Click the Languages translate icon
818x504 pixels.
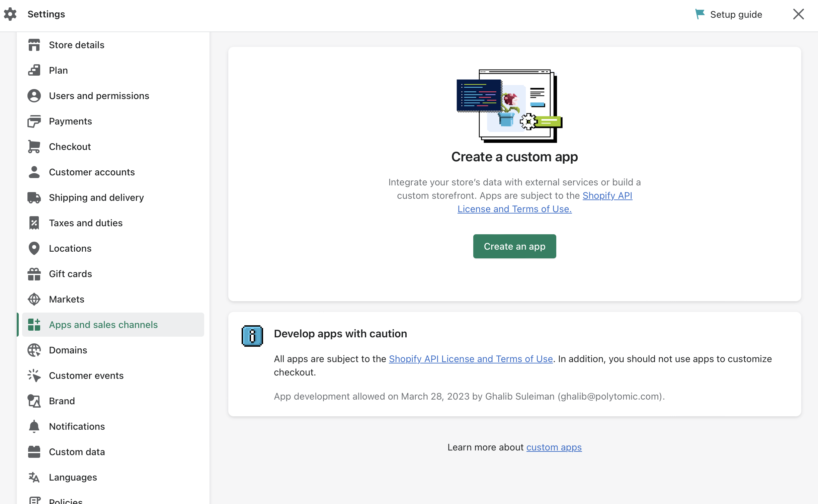pos(34,477)
